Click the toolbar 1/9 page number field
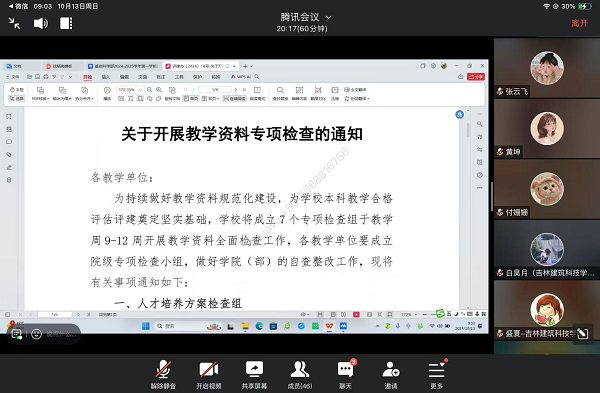This screenshot has width=600, height=393. (x=215, y=90)
